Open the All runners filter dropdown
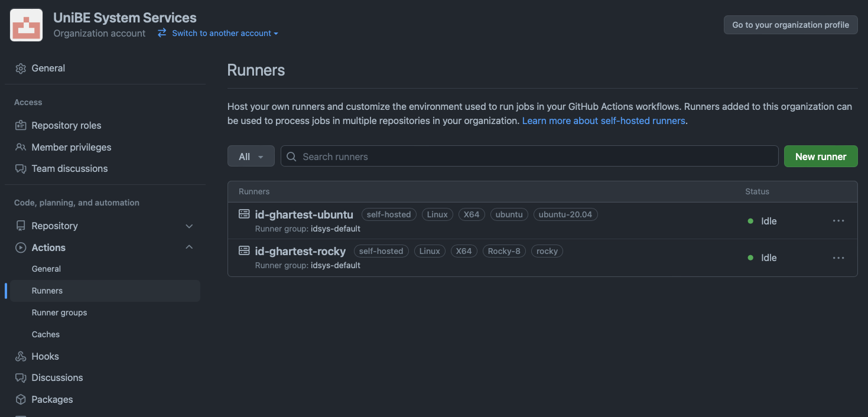 pos(251,157)
